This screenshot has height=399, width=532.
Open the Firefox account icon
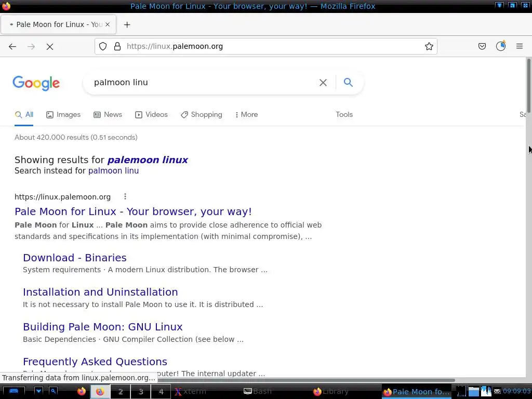tap(501, 46)
